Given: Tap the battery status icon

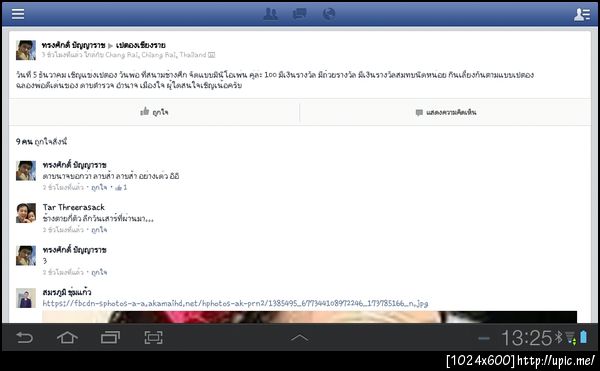Looking at the screenshot, I should tap(584, 337).
